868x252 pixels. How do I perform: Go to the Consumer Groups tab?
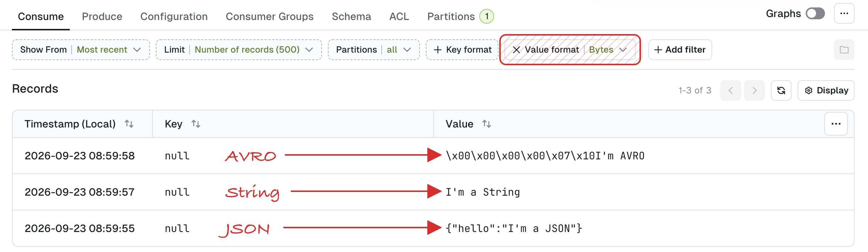(270, 17)
